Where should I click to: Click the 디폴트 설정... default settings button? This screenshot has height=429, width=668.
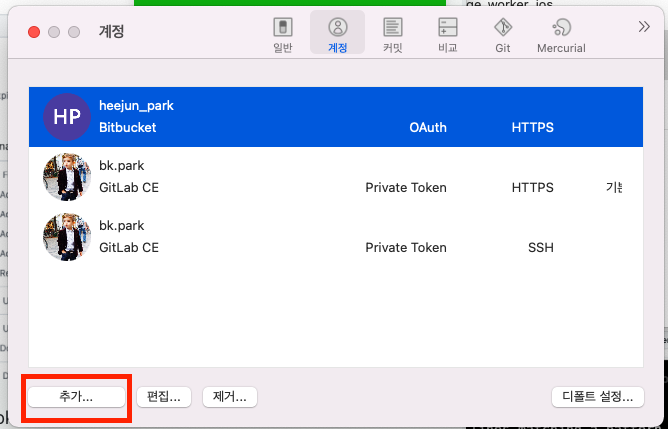[598, 397]
